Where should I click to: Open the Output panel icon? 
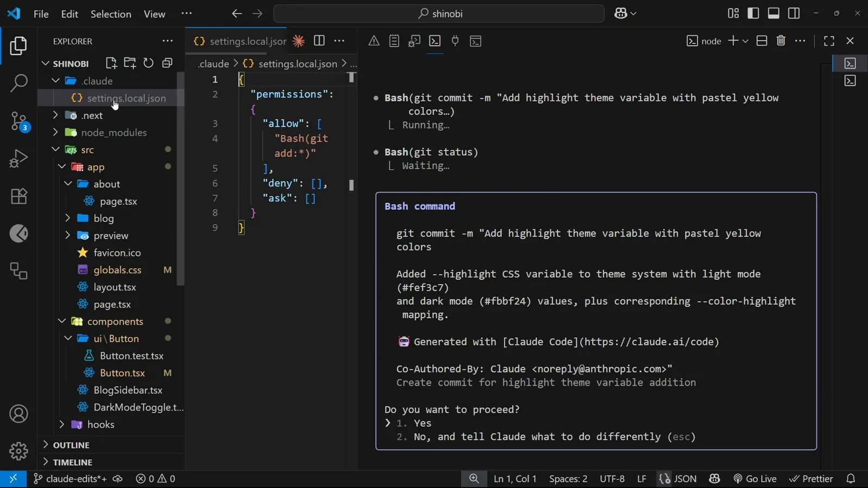point(394,41)
